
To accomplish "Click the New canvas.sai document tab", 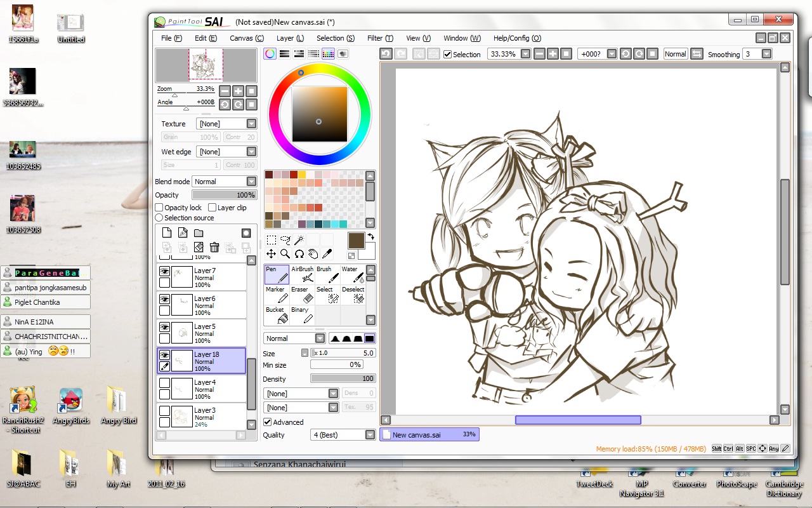I will point(429,435).
